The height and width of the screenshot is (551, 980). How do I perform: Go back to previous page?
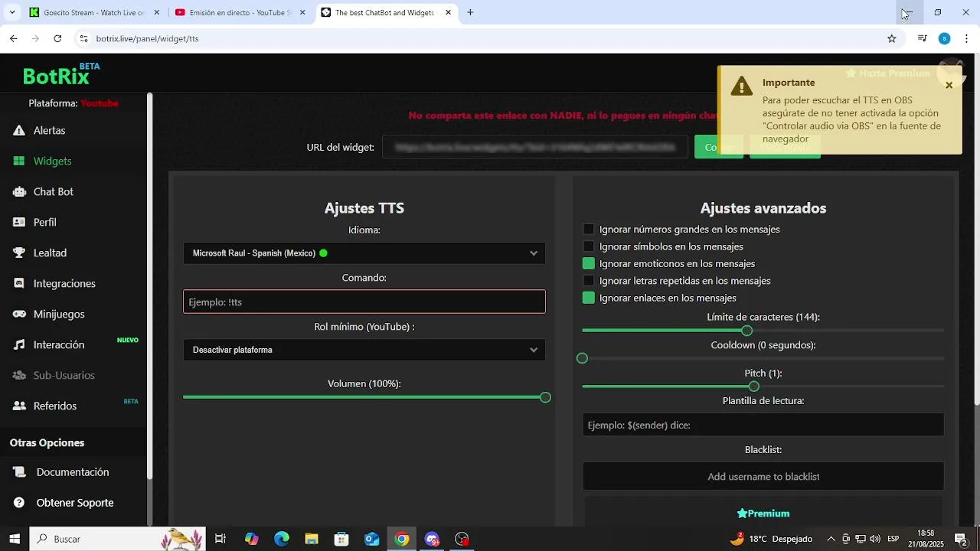(13, 38)
